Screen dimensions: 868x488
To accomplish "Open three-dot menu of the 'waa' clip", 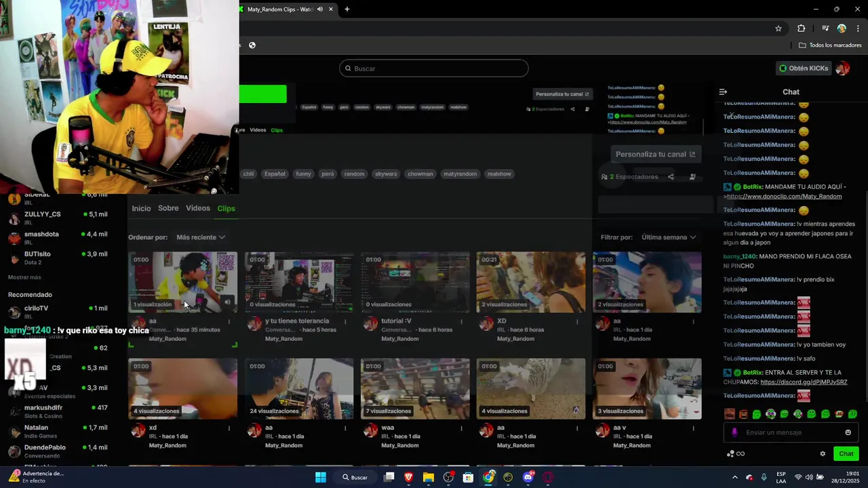I will [x=461, y=428].
